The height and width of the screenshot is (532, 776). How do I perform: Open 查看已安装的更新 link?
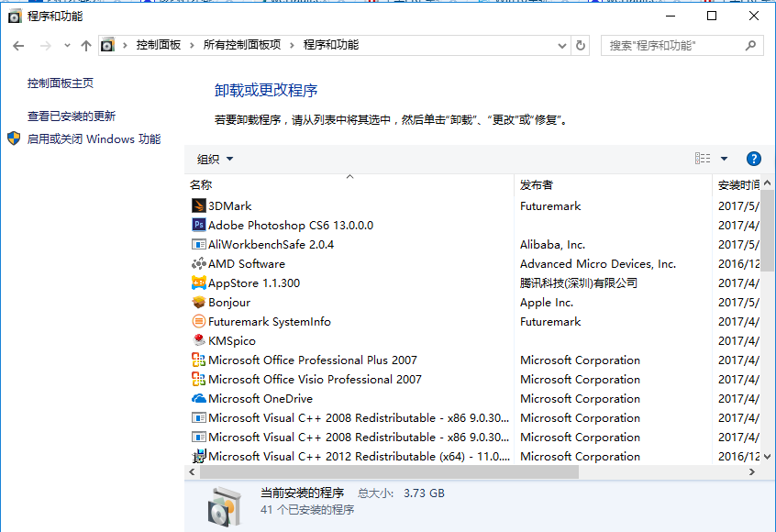coord(72,116)
